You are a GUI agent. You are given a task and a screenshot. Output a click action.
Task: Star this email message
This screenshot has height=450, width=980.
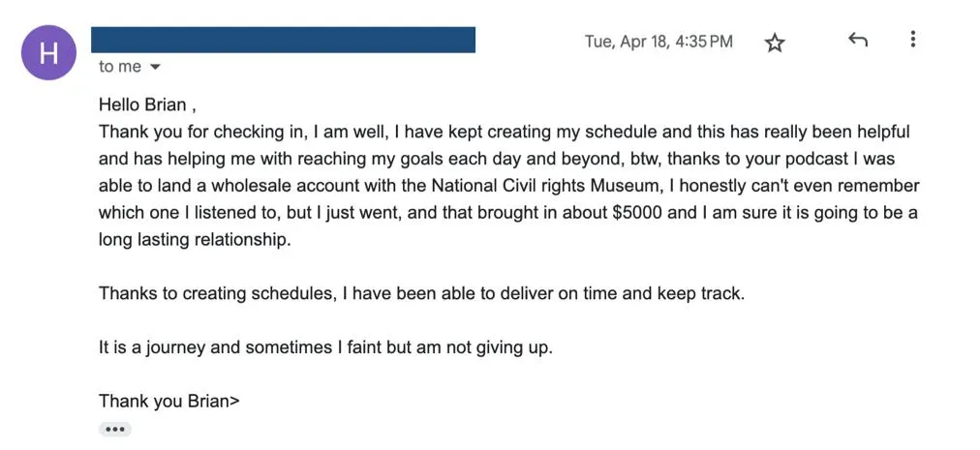pos(775,43)
